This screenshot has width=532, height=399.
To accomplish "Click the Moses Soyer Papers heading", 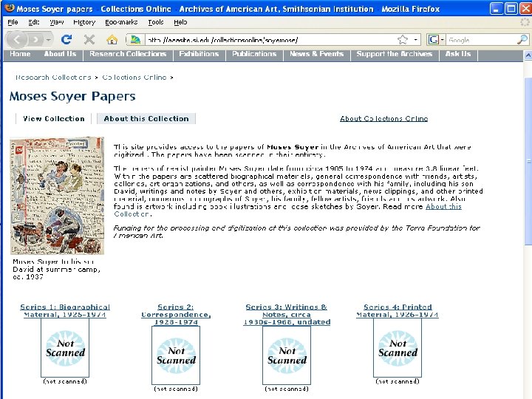I will 72,96.
